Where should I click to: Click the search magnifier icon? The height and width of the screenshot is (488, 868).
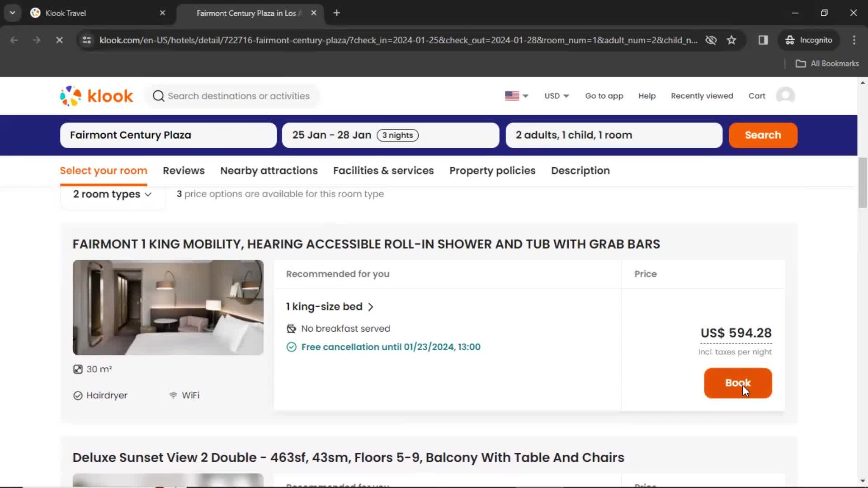pos(158,96)
